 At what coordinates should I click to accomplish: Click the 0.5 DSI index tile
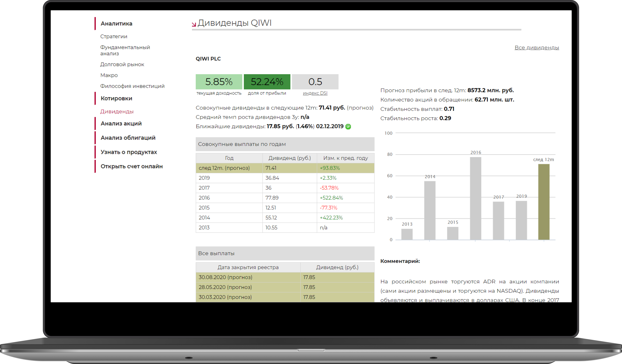coord(315,82)
